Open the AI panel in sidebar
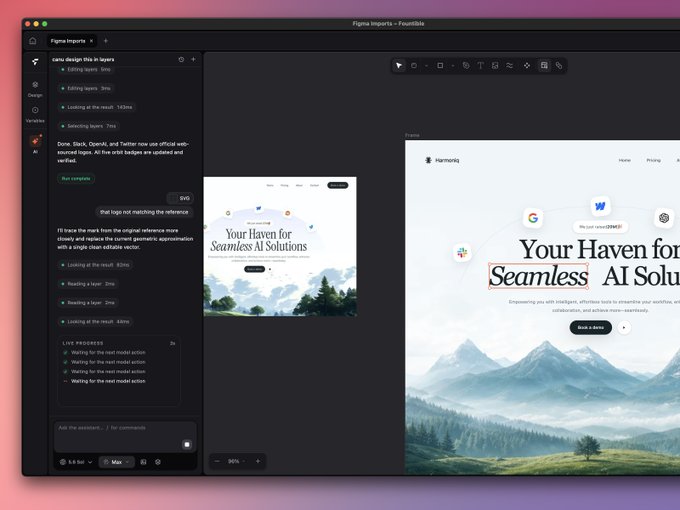 35,144
